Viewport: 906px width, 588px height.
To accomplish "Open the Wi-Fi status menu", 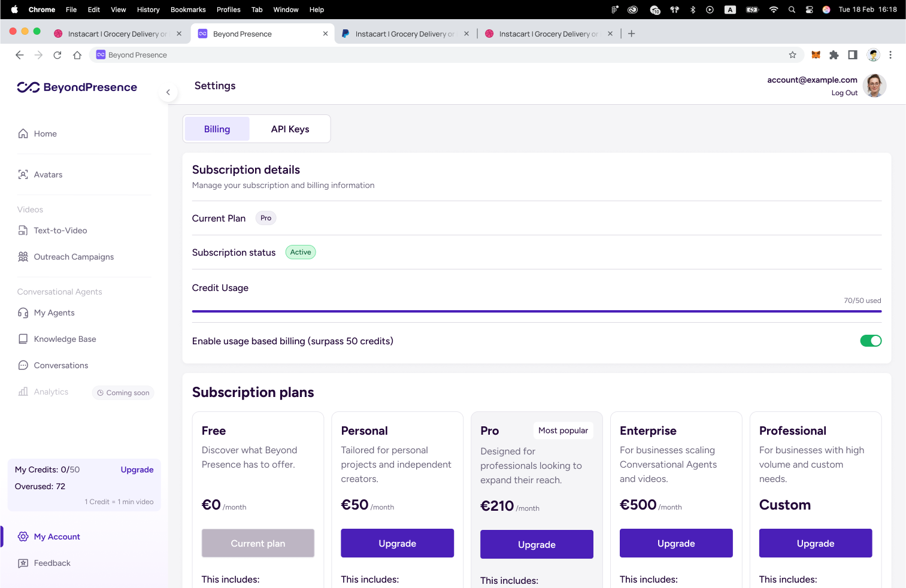I will click(x=774, y=10).
